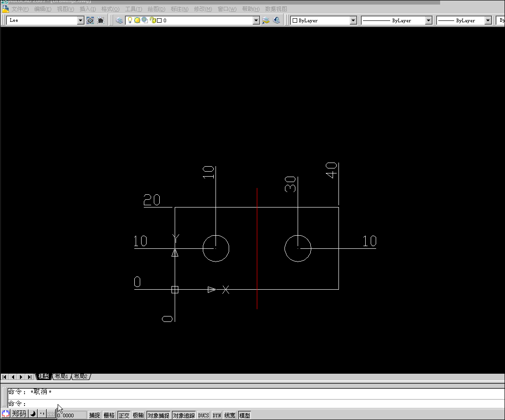Select the 30 dimension text
This screenshot has width=505, height=420.
tap(290, 184)
